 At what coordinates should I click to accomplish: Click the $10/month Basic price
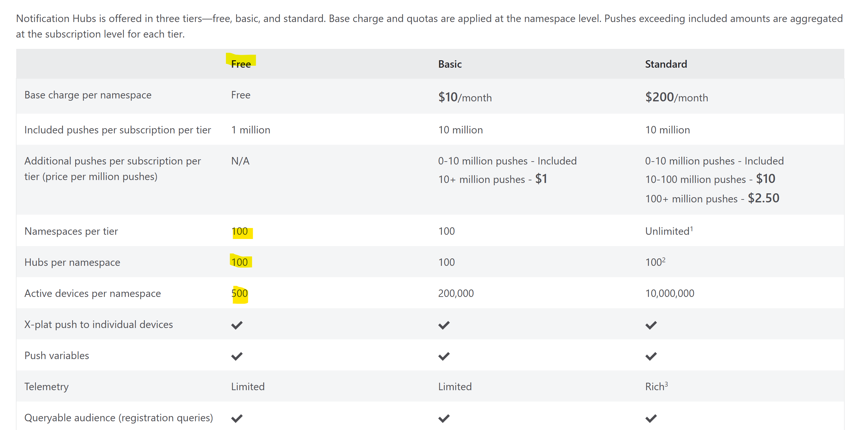coord(465,97)
